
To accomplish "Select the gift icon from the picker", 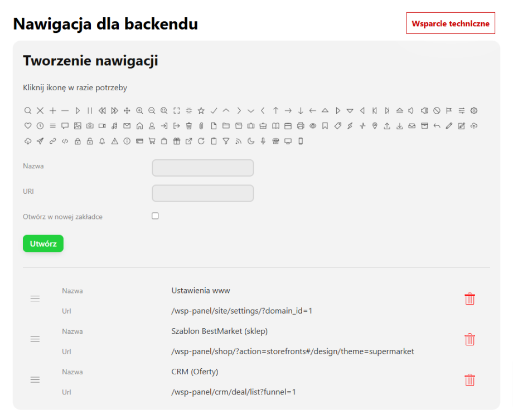I will point(177,140).
